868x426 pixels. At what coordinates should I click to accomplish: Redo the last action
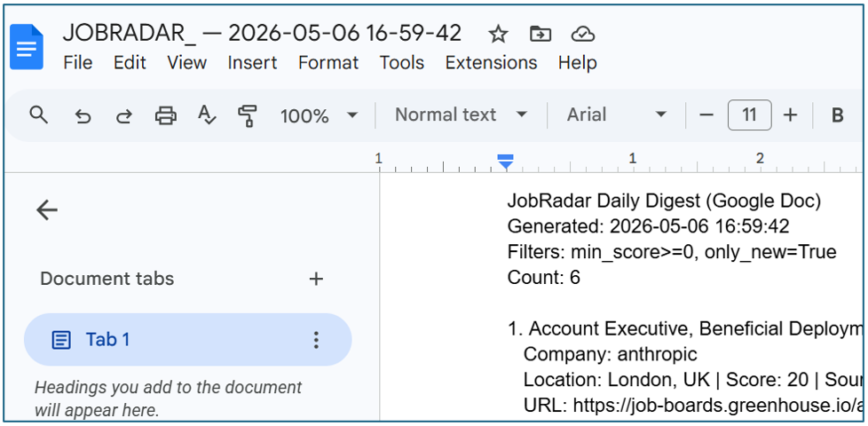point(124,116)
